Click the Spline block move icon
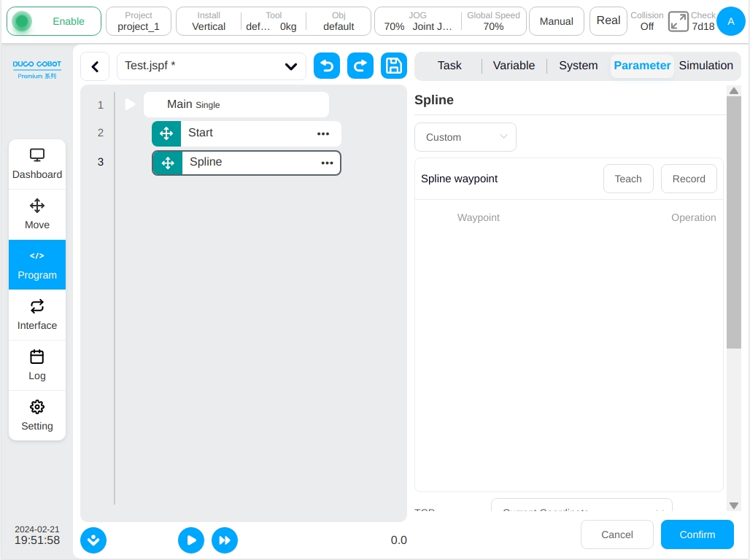 168,163
